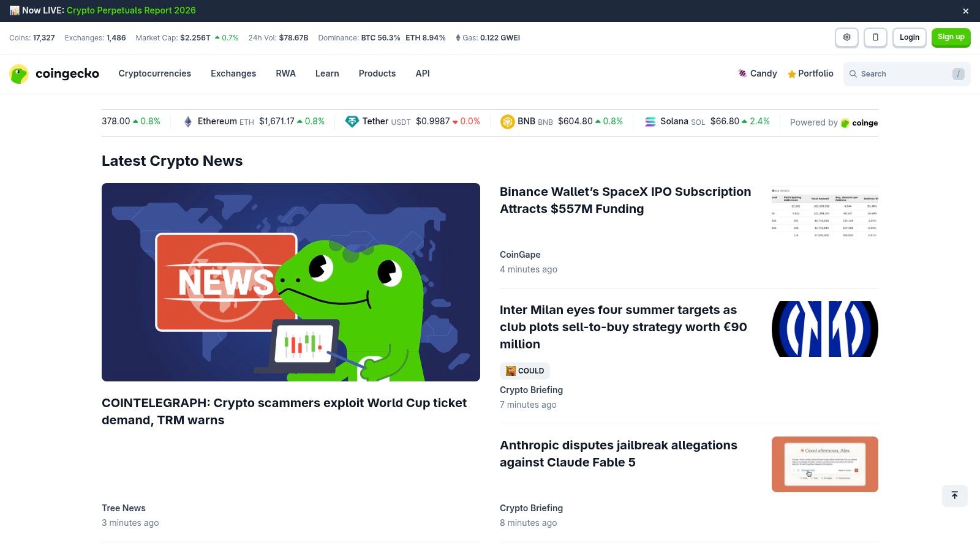Click the Coins count 17,327
Image resolution: width=980 pixels, height=551 pixels.
44,38
